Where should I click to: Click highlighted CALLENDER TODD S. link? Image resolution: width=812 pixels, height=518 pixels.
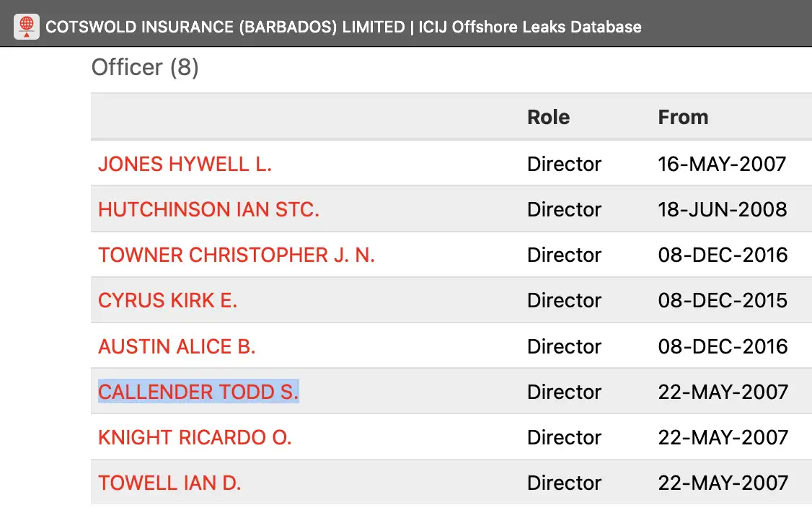198,392
